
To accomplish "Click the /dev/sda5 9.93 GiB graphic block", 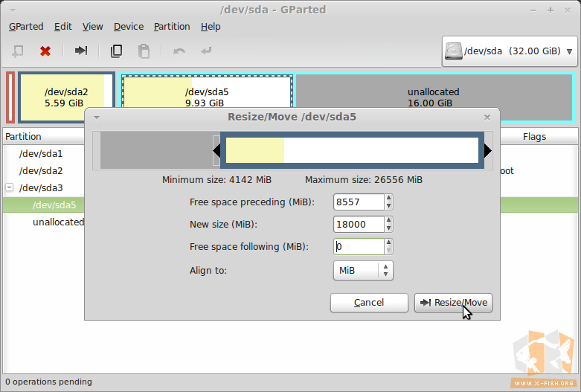I will pyautogui.click(x=207, y=91).
